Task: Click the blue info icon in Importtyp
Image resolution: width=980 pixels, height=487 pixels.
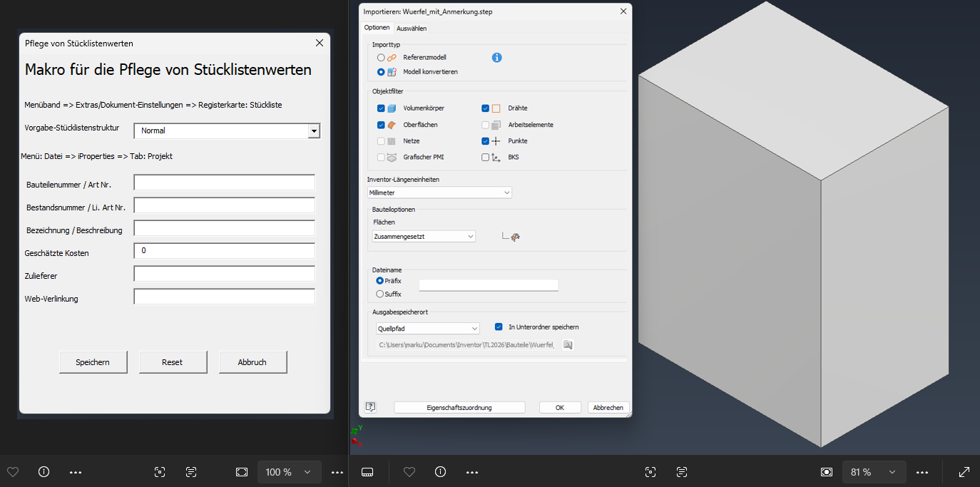Action: [497, 57]
